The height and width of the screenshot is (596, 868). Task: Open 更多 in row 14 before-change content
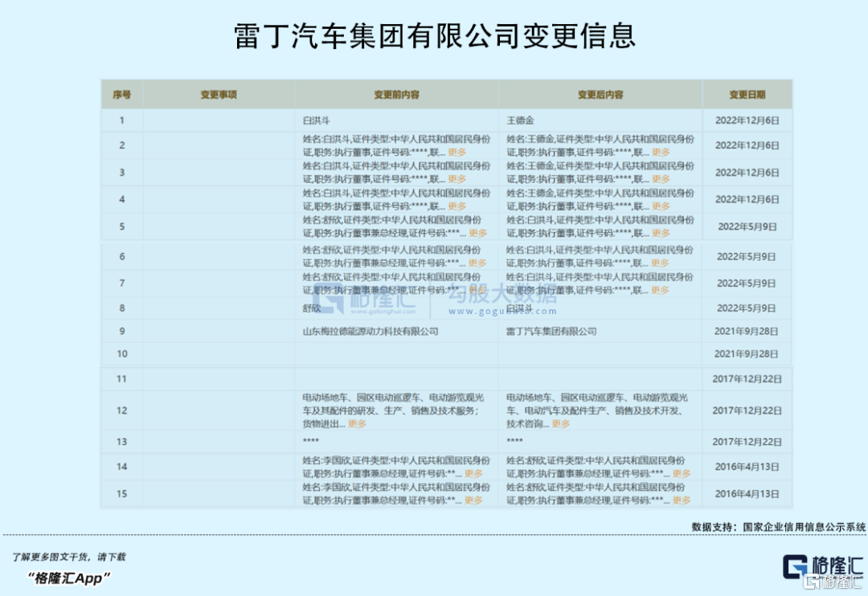pos(474,474)
